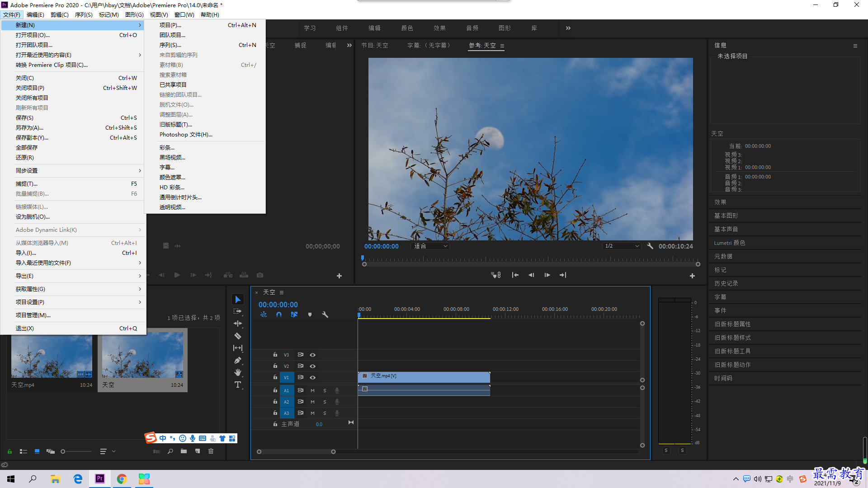
Task: Select the Hand tool
Action: [238, 373]
